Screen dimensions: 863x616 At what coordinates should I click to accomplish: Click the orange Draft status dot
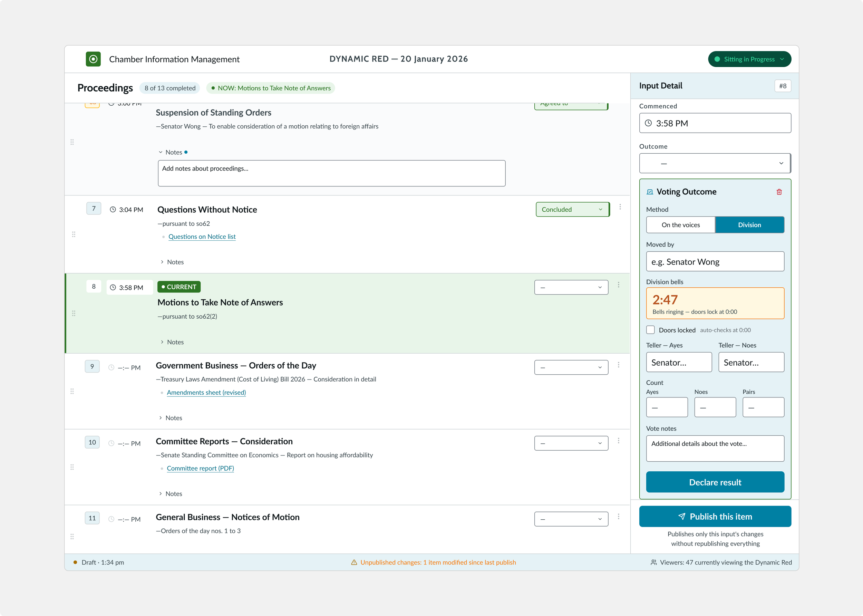pyautogui.click(x=75, y=562)
